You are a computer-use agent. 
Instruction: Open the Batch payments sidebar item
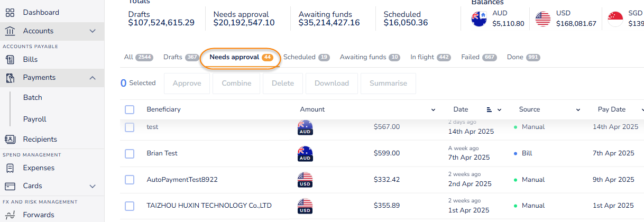pyautogui.click(x=33, y=98)
